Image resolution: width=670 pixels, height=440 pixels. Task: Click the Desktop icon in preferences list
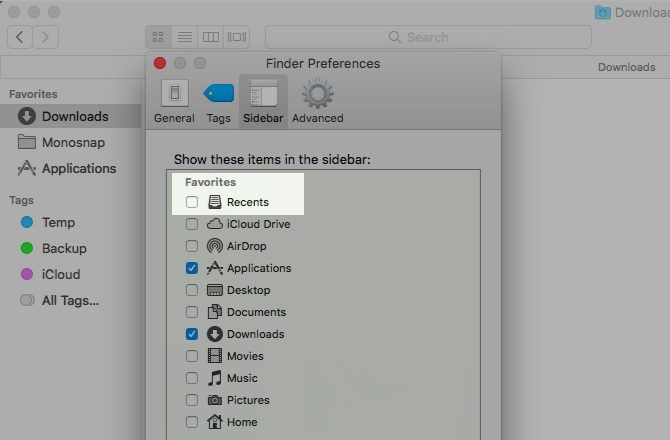[215, 290]
